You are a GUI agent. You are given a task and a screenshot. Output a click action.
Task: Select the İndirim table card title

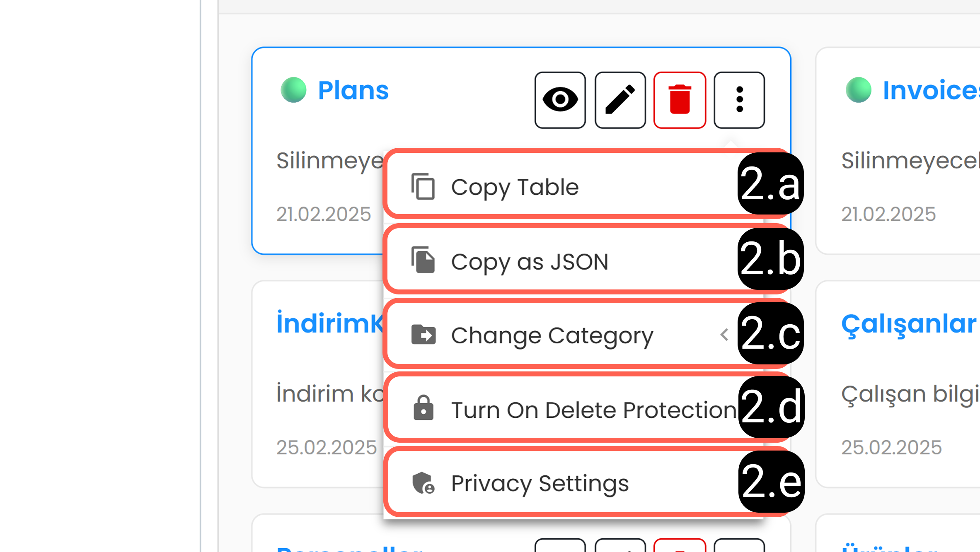[330, 323]
